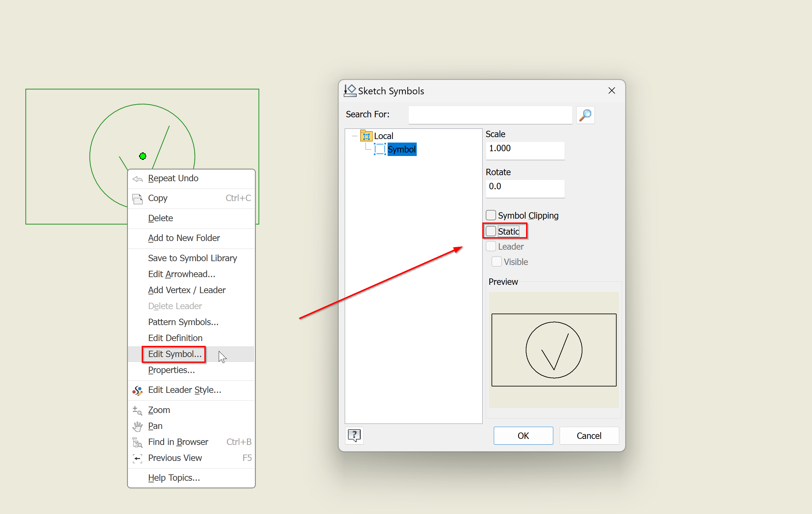Image resolution: width=812 pixels, height=514 pixels.
Task: Click the Find in Browser icon
Action: pos(137,442)
